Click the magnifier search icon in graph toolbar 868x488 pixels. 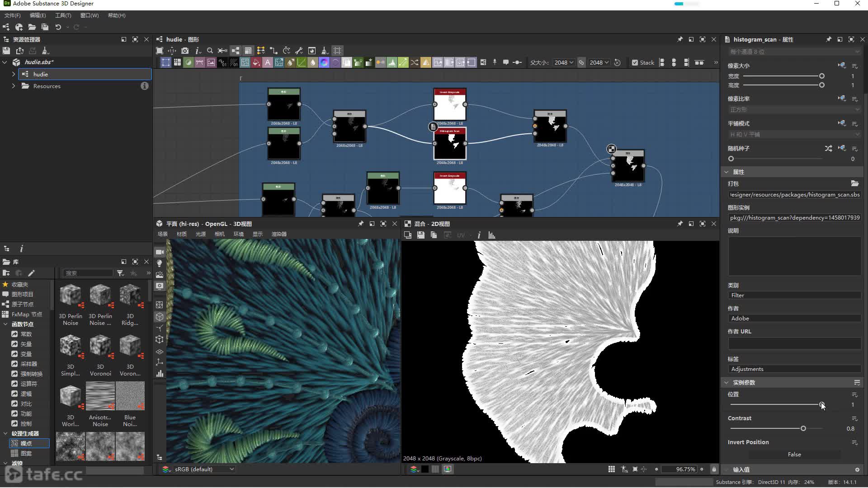[210, 51]
